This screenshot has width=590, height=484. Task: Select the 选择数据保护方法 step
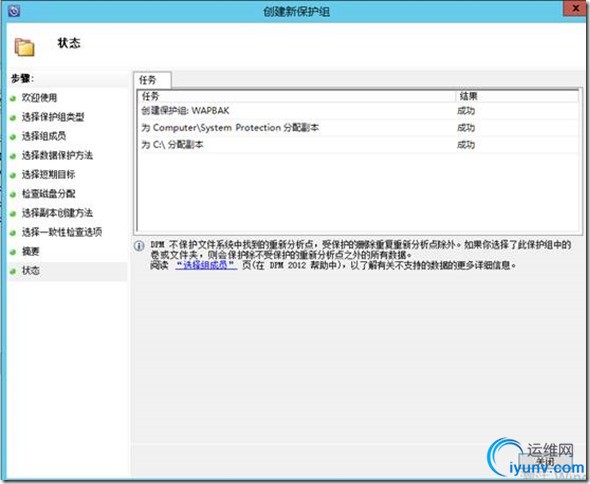click(57, 155)
